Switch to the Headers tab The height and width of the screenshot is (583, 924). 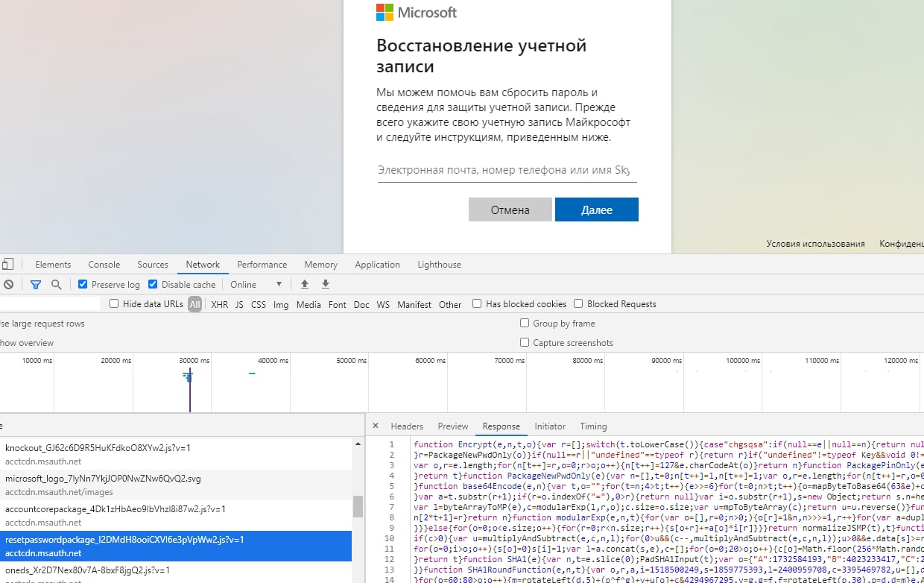407,426
